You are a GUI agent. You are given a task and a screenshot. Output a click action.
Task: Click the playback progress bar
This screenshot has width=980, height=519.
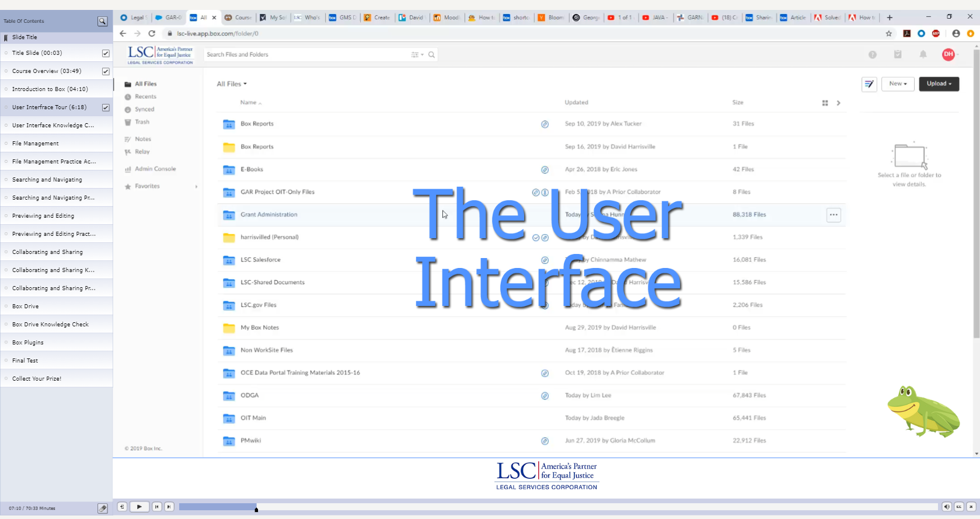pyautogui.click(x=558, y=507)
